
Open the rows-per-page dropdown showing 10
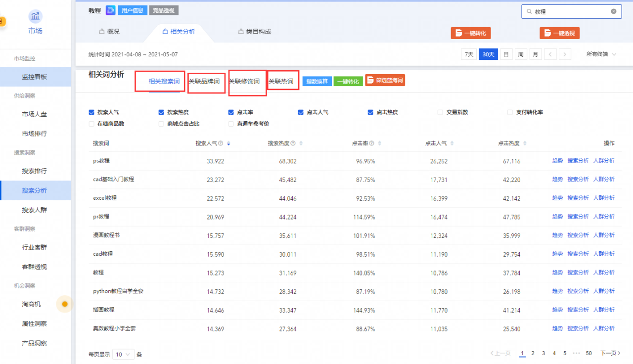(124, 354)
